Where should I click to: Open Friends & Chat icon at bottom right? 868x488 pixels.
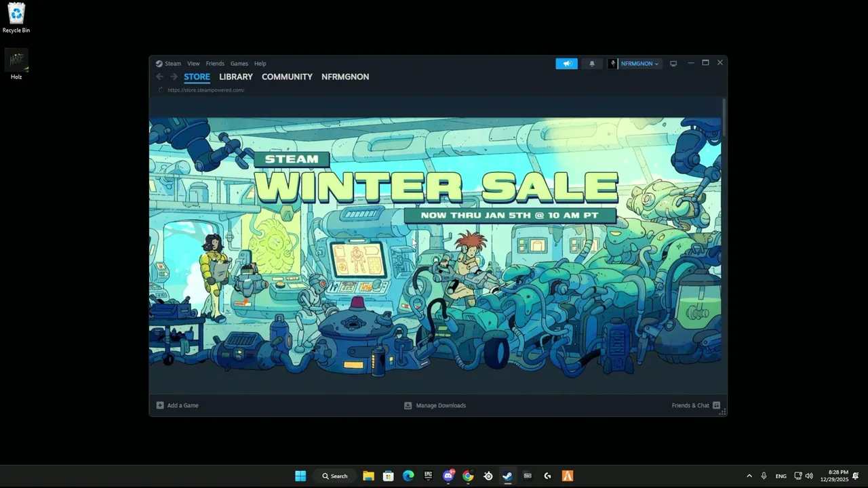[716, 405]
